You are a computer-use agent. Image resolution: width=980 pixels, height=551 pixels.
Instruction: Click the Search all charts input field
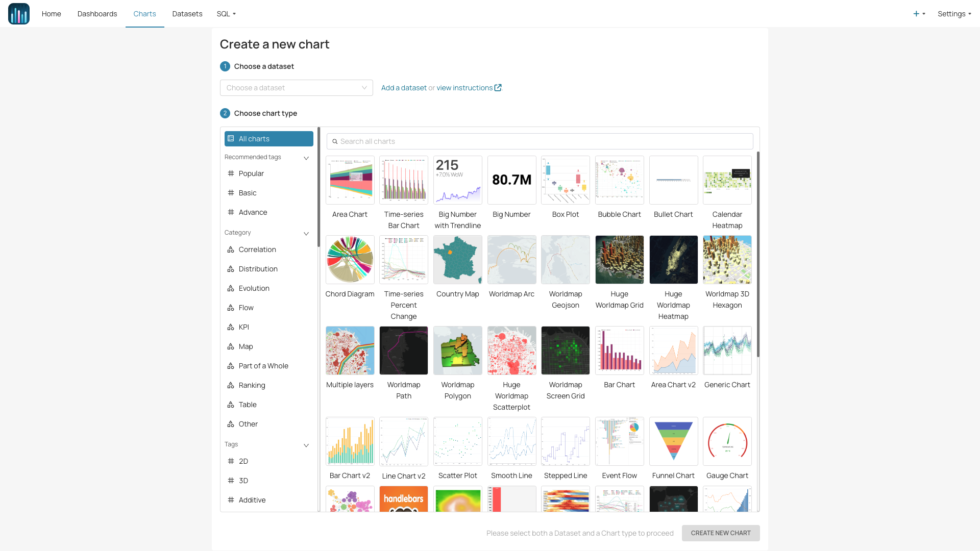tap(540, 141)
